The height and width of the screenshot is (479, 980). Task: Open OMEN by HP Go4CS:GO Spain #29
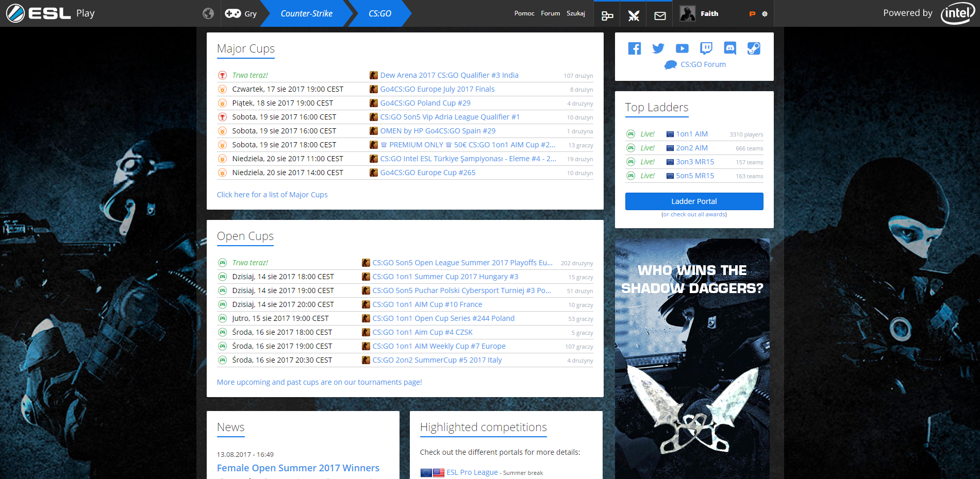pos(438,131)
